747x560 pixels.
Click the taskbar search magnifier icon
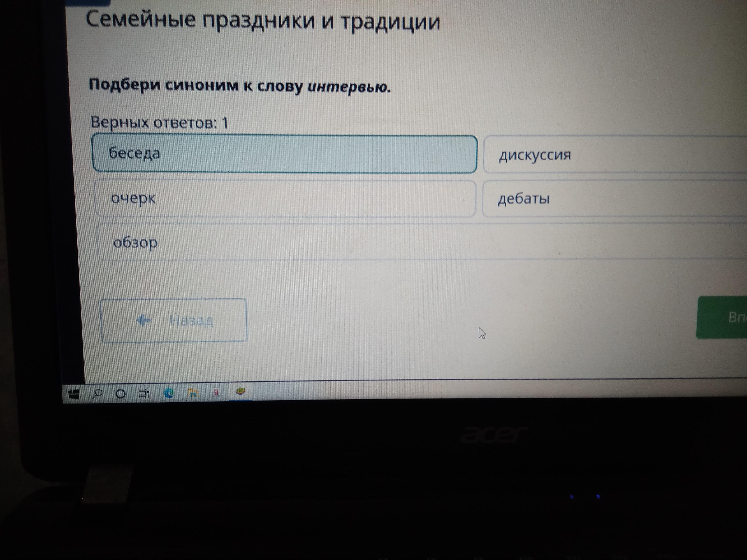pos(97,394)
